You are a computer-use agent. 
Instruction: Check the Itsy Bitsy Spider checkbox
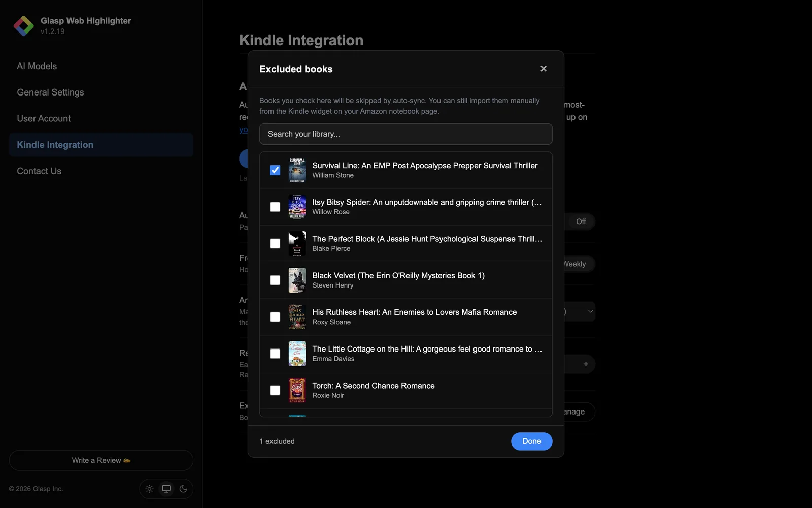coord(275,207)
